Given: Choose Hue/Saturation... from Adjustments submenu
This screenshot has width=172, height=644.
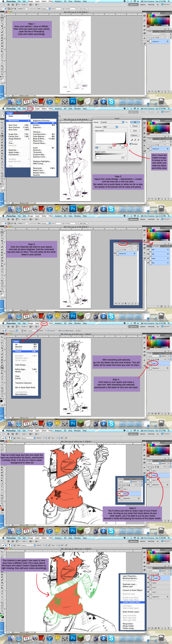Looking at the screenshot, I should pos(44,134).
